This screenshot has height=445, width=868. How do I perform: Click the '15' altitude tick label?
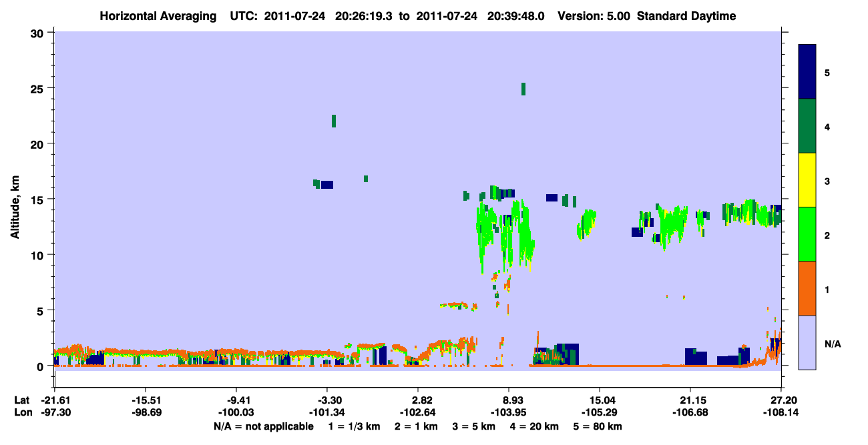tap(39, 199)
